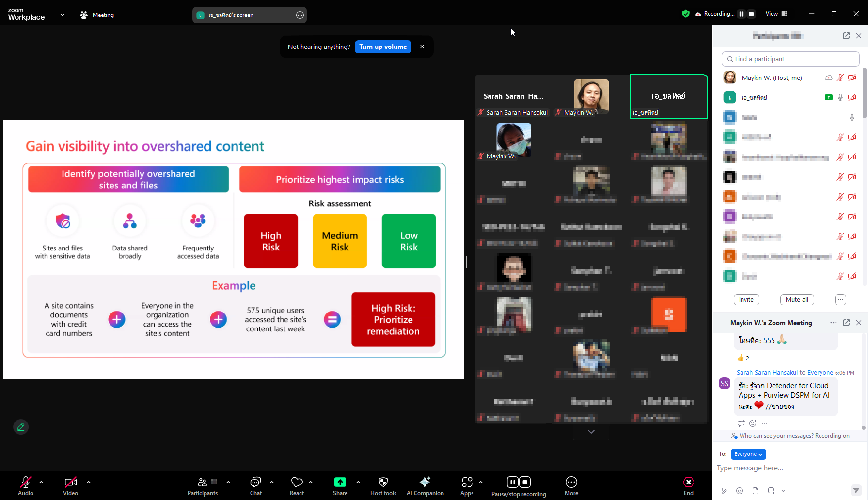Pop out the Participants panel

[x=846, y=36]
